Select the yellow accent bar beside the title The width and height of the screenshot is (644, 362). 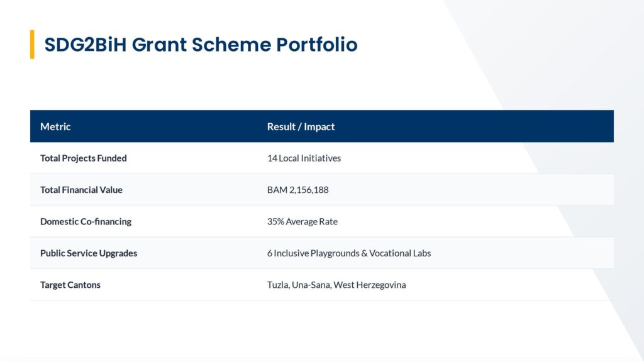pyautogui.click(x=32, y=44)
